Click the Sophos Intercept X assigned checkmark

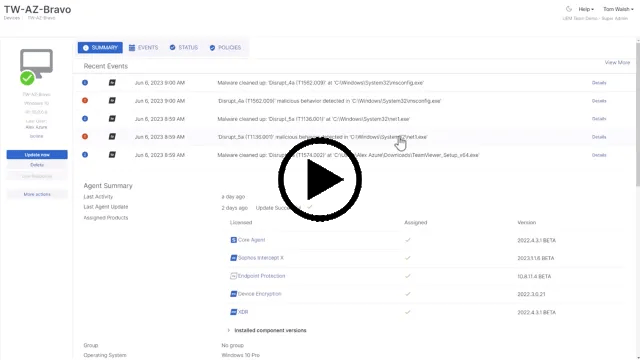(407, 258)
